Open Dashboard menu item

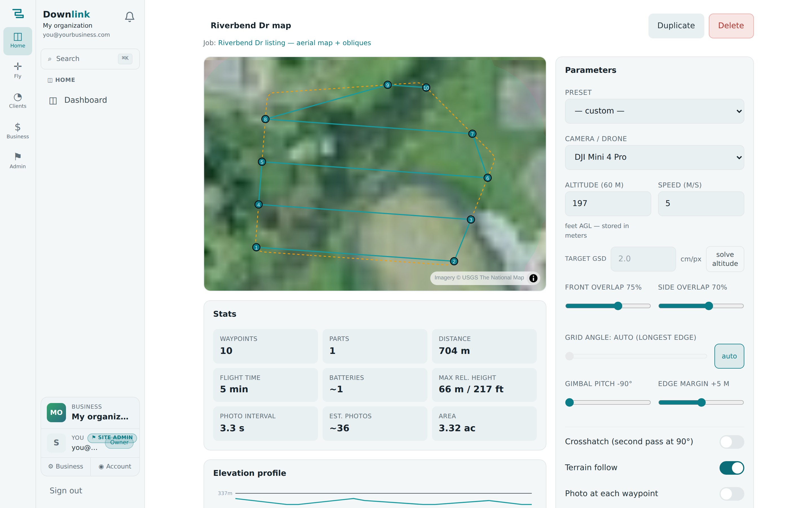pyautogui.click(x=90, y=100)
